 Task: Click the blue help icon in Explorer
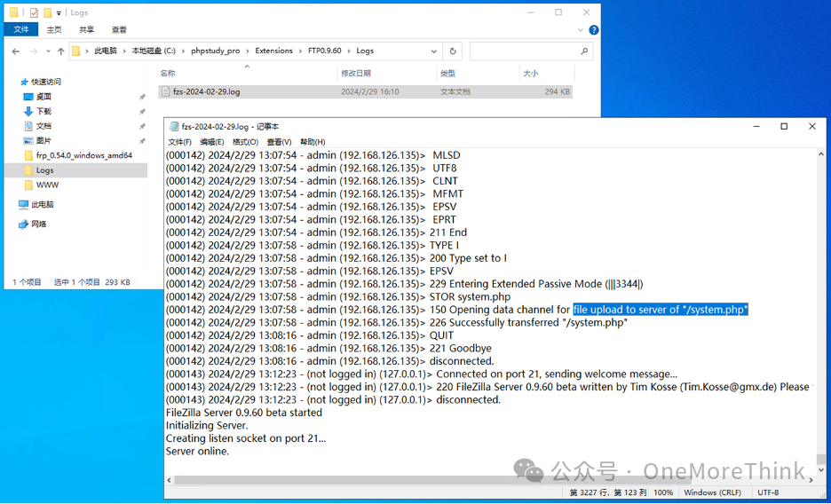pyautogui.click(x=594, y=30)
